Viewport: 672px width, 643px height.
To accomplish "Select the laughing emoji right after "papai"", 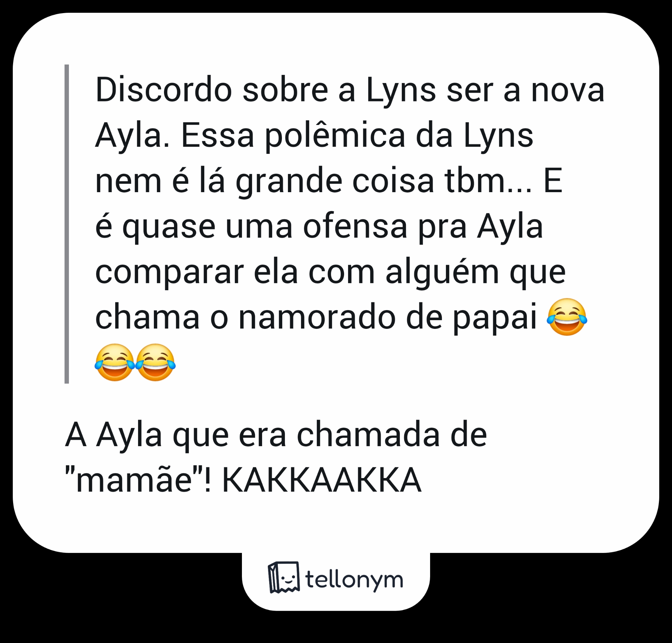I will click(x=567, y=317).
